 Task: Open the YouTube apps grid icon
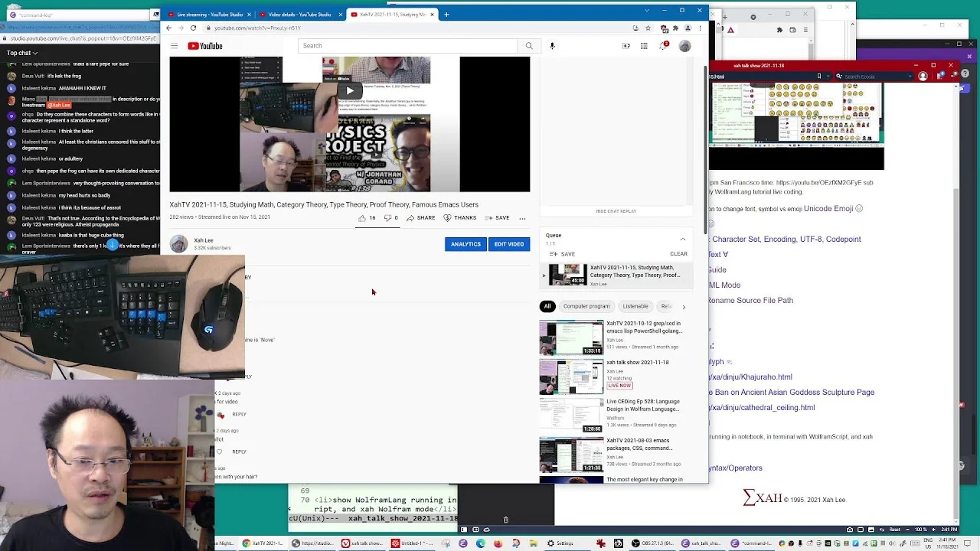tap(644, 46)
